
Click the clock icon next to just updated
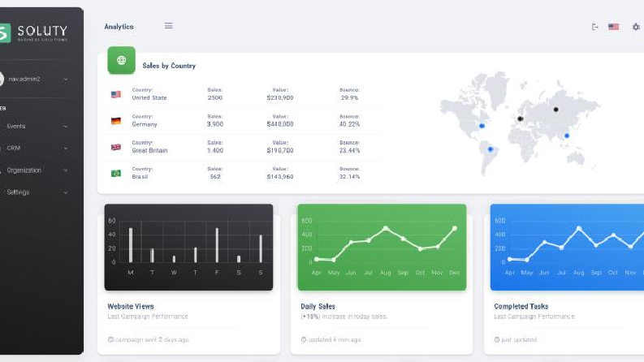496,339
